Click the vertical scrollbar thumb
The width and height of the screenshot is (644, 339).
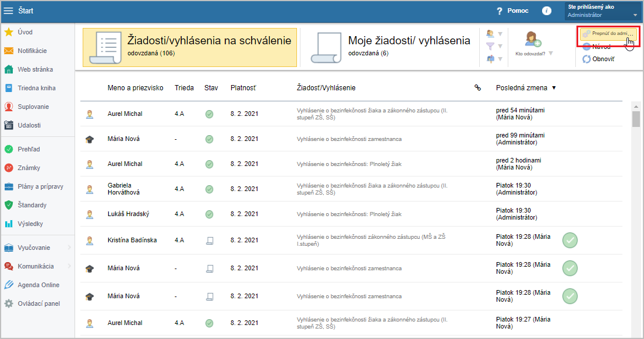click(636, 118)
